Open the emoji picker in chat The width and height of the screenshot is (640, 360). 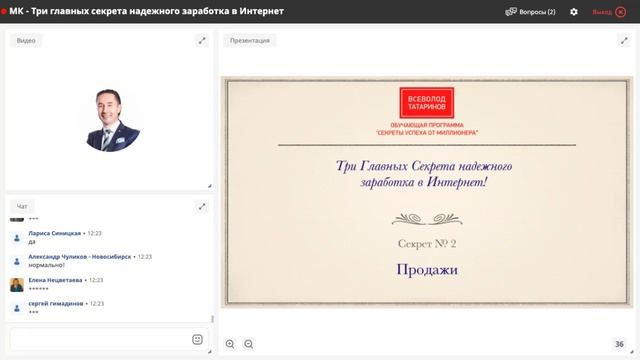197,339
